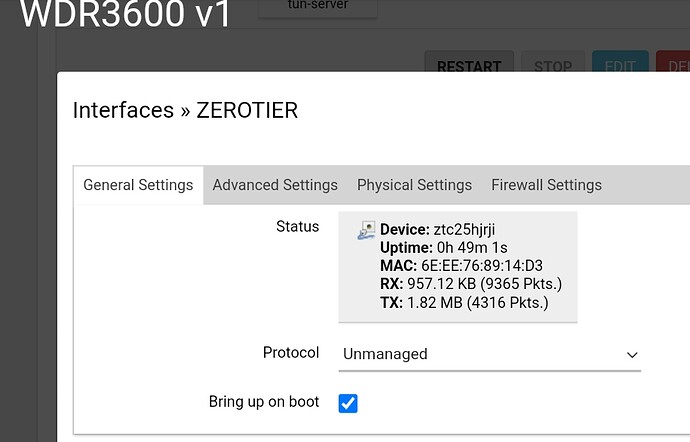Expand the Protocol chevron arrow
The width and height of the screenshot is (690, 442).
tap(632, 355)
